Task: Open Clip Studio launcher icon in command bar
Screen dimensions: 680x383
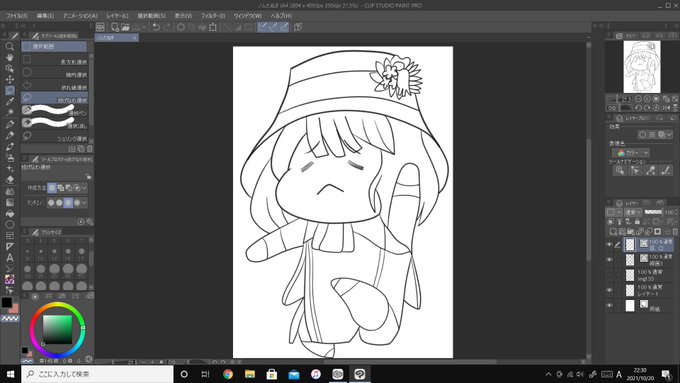Action: pos(100,27)
